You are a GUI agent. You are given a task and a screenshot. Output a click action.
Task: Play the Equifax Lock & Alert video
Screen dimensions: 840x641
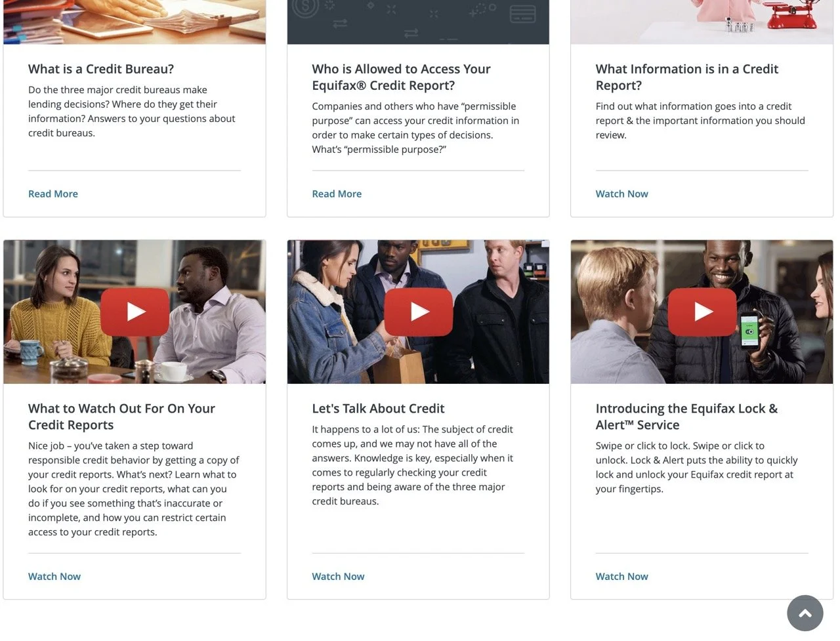pyautogui.click(x=702, y=312)
